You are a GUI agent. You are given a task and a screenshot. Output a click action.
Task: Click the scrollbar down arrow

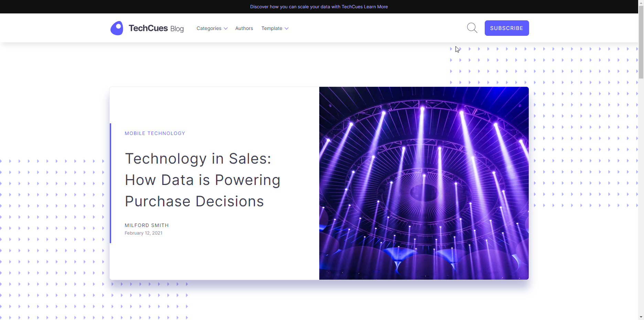point(641,317)
